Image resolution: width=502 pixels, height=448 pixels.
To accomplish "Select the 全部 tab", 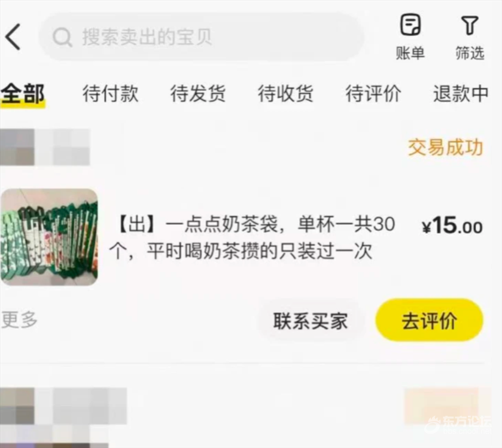I will pos(23,95).
